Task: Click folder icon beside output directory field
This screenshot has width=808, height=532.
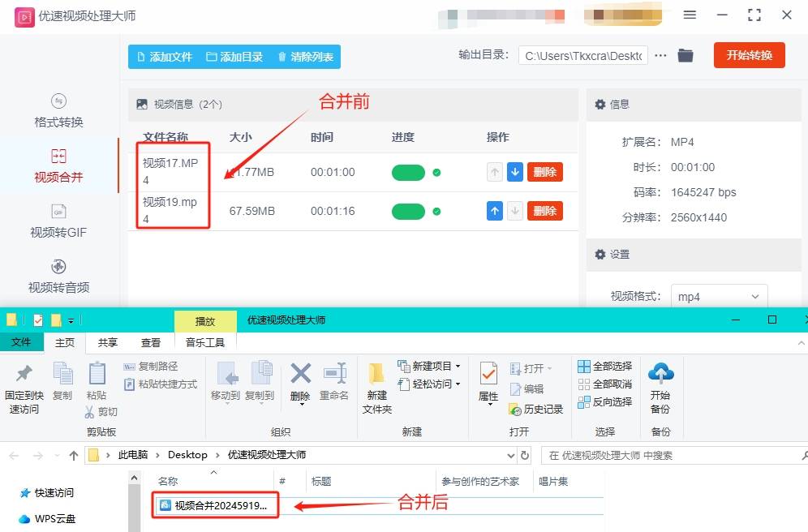Action: click(686, 57)
